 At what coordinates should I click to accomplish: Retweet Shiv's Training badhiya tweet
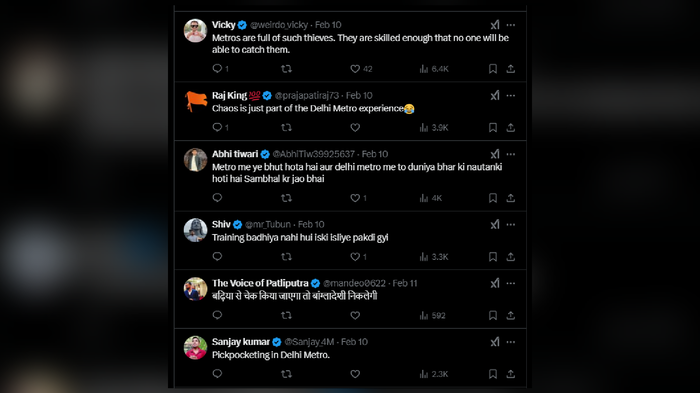pos(286,257)
